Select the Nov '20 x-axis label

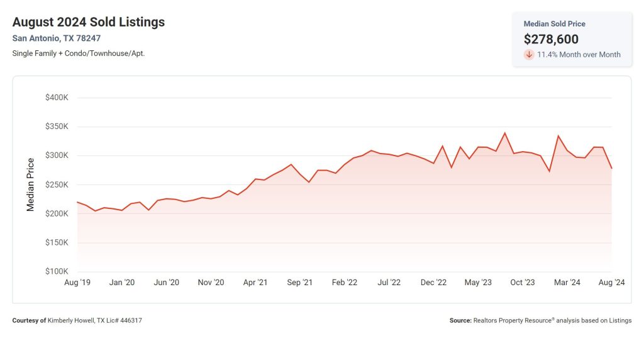[x=211, y=283]
